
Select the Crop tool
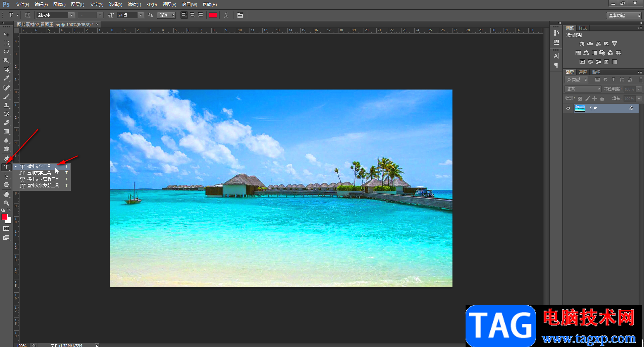pos(6,69)
